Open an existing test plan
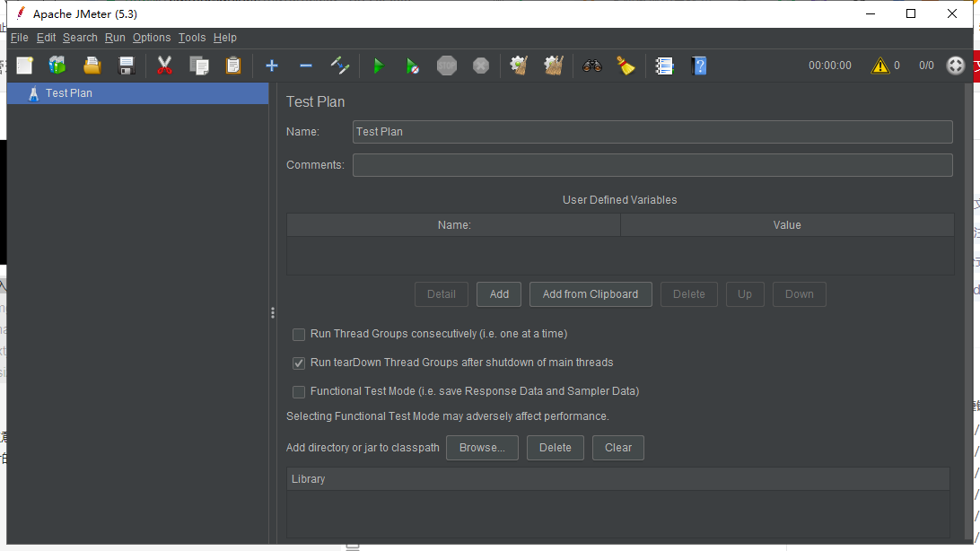The height and width of the screenshot is (551, 980). [x=92, y=65]
